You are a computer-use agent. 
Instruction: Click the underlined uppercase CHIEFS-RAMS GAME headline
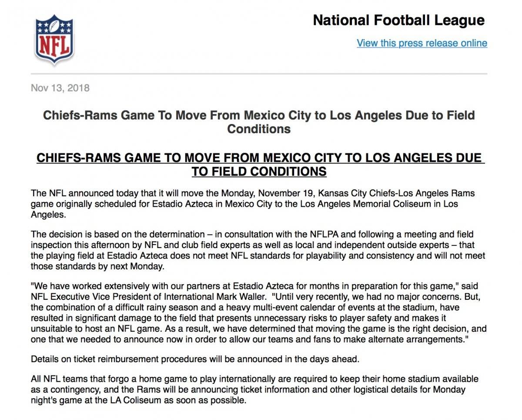coord(259,165)
